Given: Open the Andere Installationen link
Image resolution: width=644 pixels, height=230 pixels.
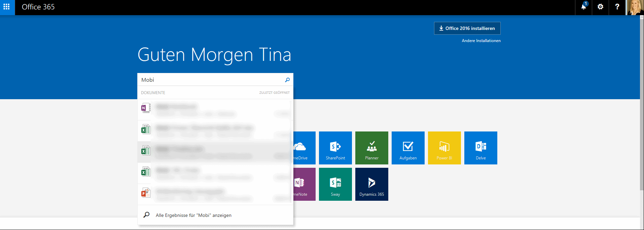Looking at the screenshot, I should click(481, 41).
